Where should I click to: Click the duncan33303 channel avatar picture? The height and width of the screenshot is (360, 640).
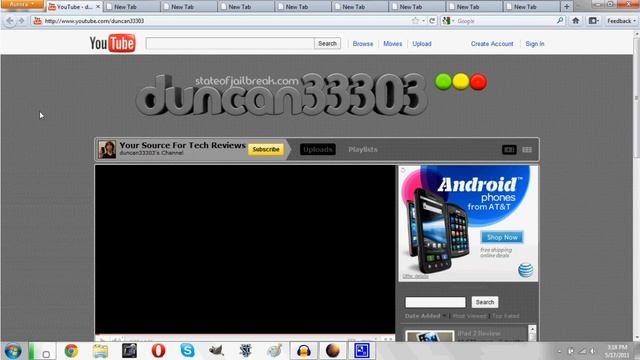[x=107, y=149]
